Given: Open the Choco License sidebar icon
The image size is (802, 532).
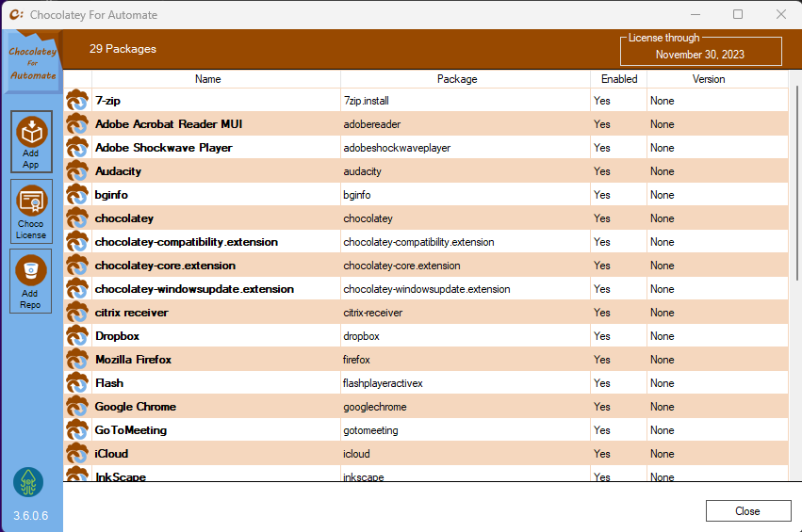Looking at the screenshot, I should click(31, 212).
